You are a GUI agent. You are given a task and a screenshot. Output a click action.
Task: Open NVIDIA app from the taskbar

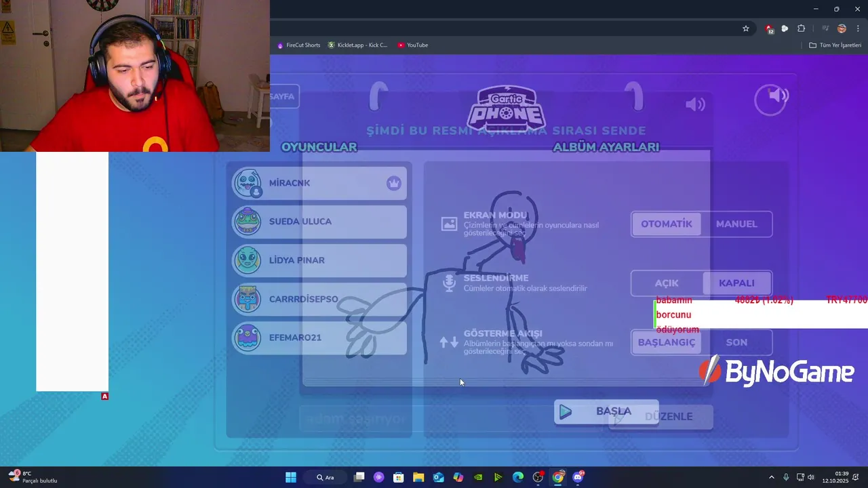coord(478,477)
